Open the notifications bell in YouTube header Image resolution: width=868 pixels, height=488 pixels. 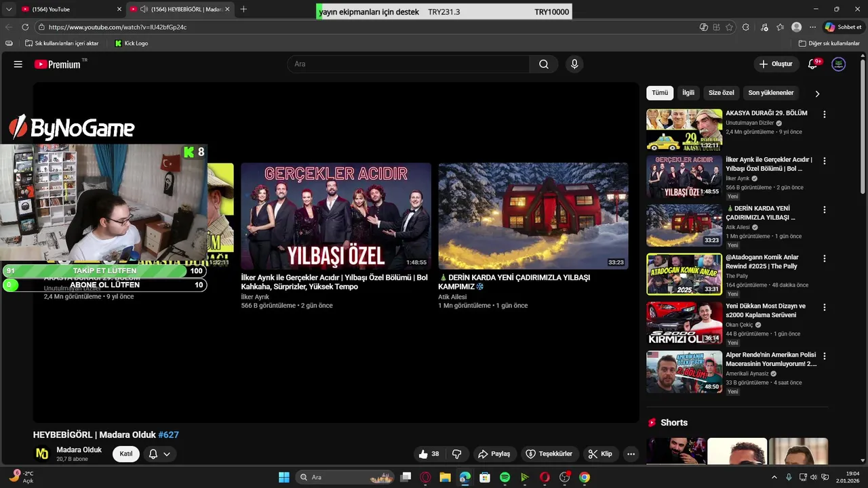point(813,64)
